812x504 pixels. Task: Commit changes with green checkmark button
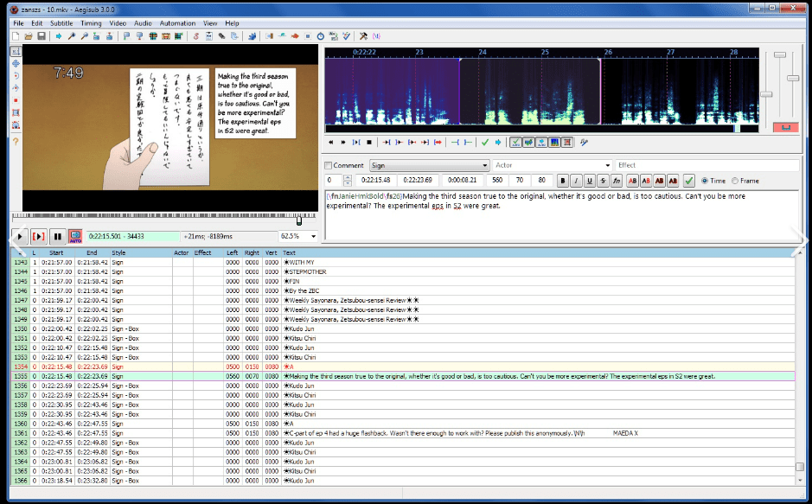[689, 181]
